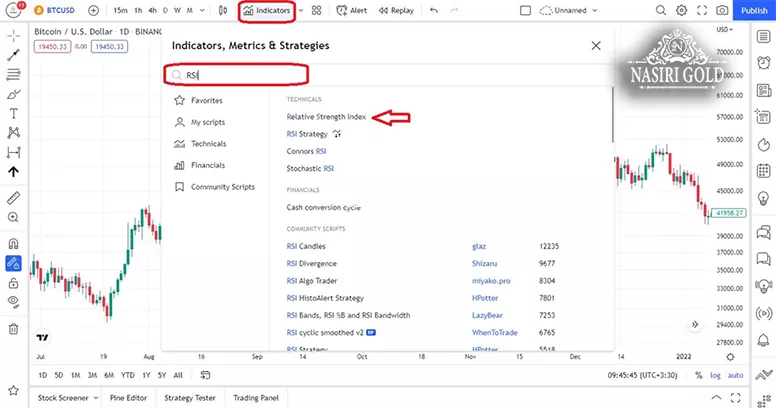This screenshot has height=408, width=776.
Task: Open quick search magnifier
Action: click(661, 10)
